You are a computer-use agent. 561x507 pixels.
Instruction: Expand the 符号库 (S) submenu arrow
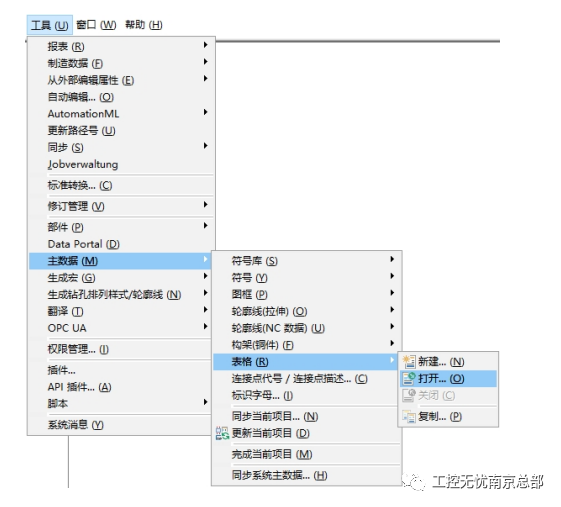pyautogui.click(x=392, y=259)
